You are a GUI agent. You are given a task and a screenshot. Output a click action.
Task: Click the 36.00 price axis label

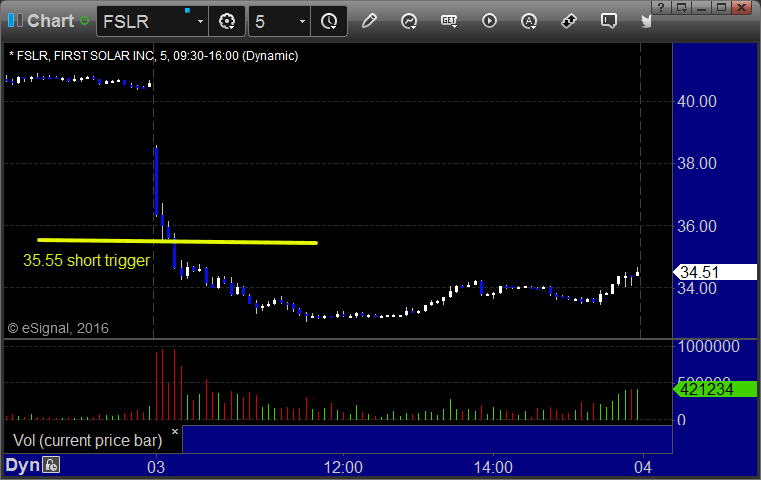[x=697, y=226]
